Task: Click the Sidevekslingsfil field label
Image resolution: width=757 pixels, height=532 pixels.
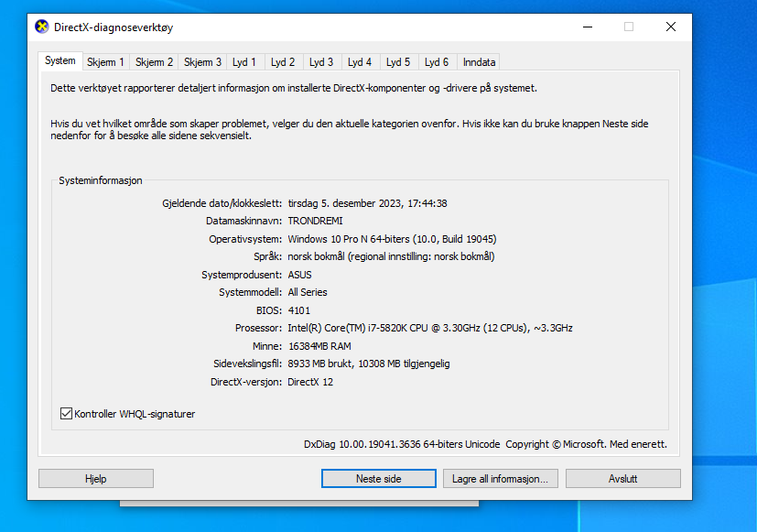Action: [248, 364]
